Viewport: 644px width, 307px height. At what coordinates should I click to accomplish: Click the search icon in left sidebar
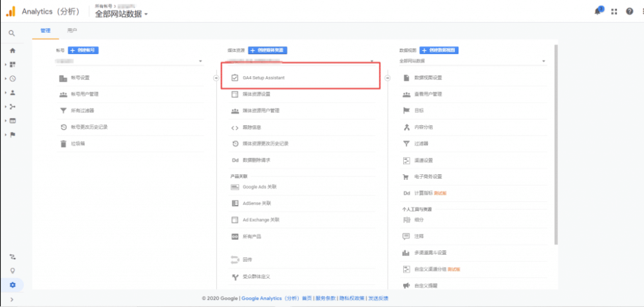click(x=12, y=33)
